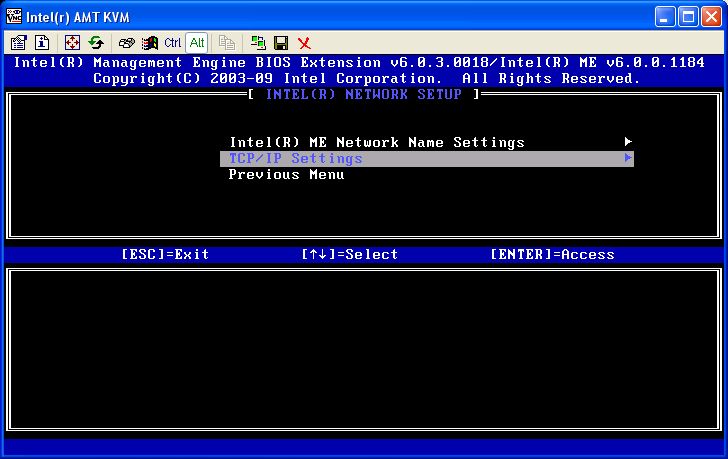Select the highlighted TCP/IP Settings entry
Screen dimensions: 728x459
click(295, 158)
